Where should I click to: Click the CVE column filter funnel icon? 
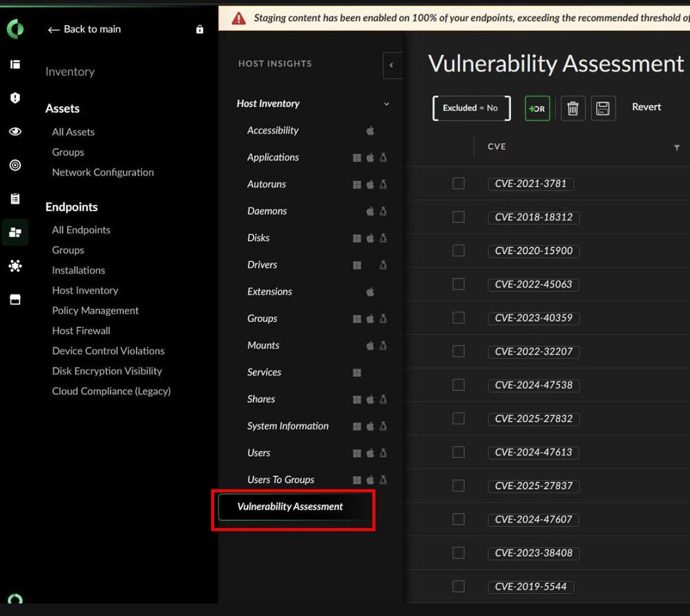pyautogui.click(x=677, y=147)
